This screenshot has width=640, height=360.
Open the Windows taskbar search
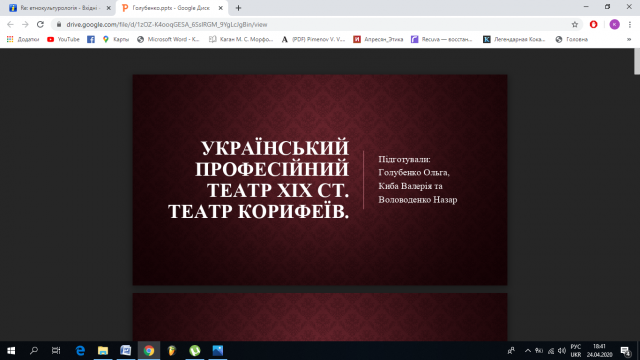pyautogui.click(x=34, y=351)
